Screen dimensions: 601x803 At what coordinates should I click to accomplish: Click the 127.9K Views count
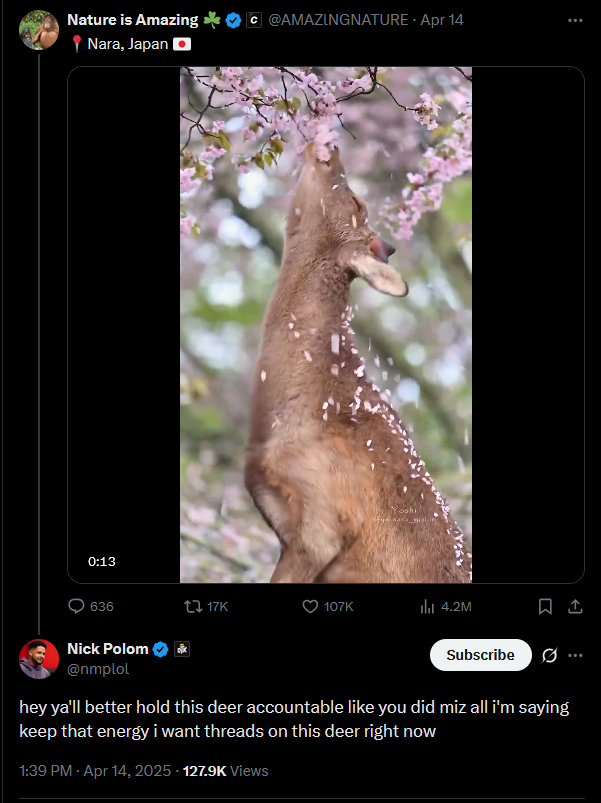click(225, 771)
